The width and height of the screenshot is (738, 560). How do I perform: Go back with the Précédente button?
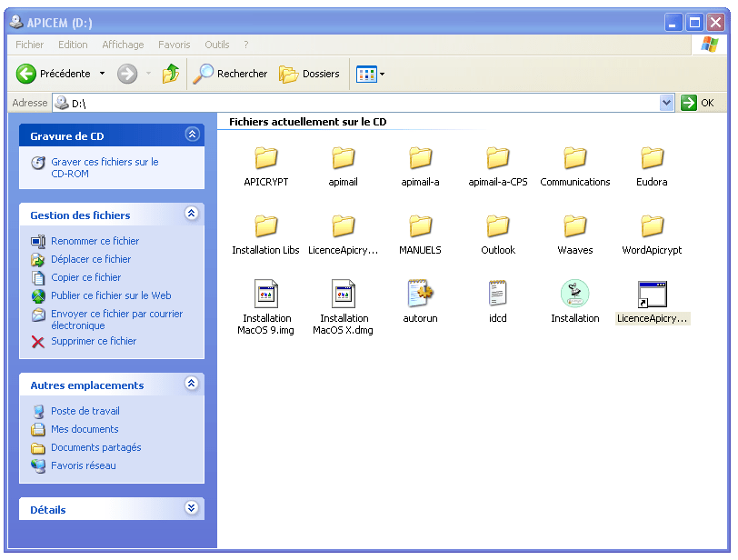pos(54,74)
